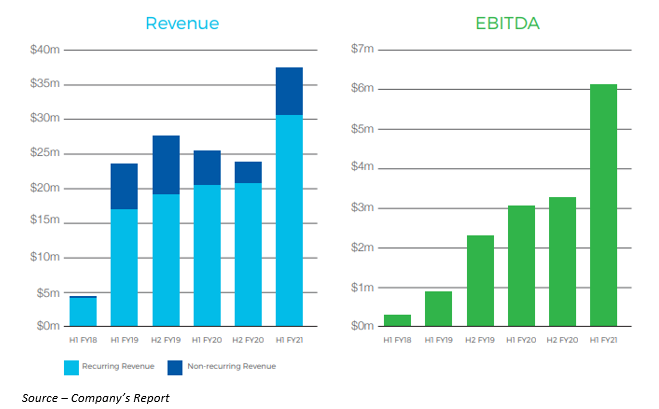Click H2 FY20 recurring revenue bar segment
The width and height of the screenshot is (659, 409).
point(248,254)
